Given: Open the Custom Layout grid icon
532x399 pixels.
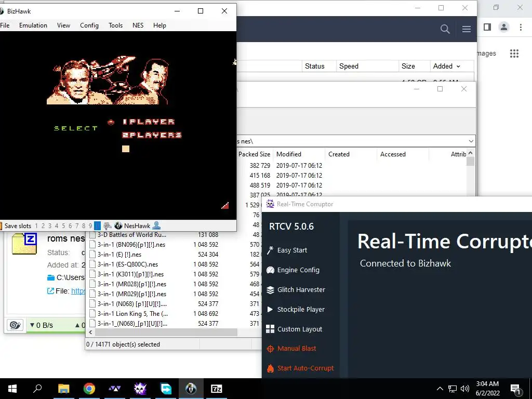Looking at the screenshot, I should (270, 329).
